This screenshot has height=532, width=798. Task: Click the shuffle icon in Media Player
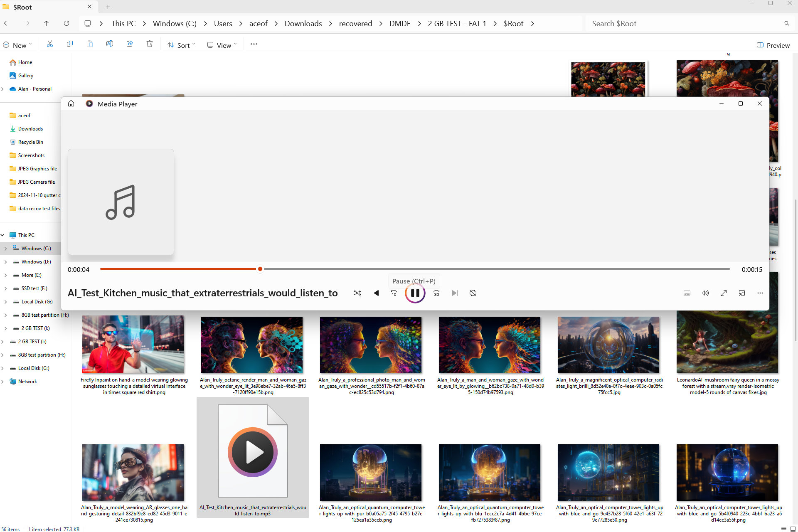coord(357,293)
